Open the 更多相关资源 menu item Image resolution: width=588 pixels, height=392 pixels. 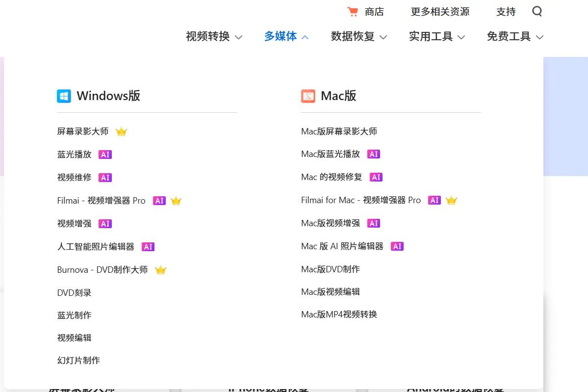tap(440, 11)
